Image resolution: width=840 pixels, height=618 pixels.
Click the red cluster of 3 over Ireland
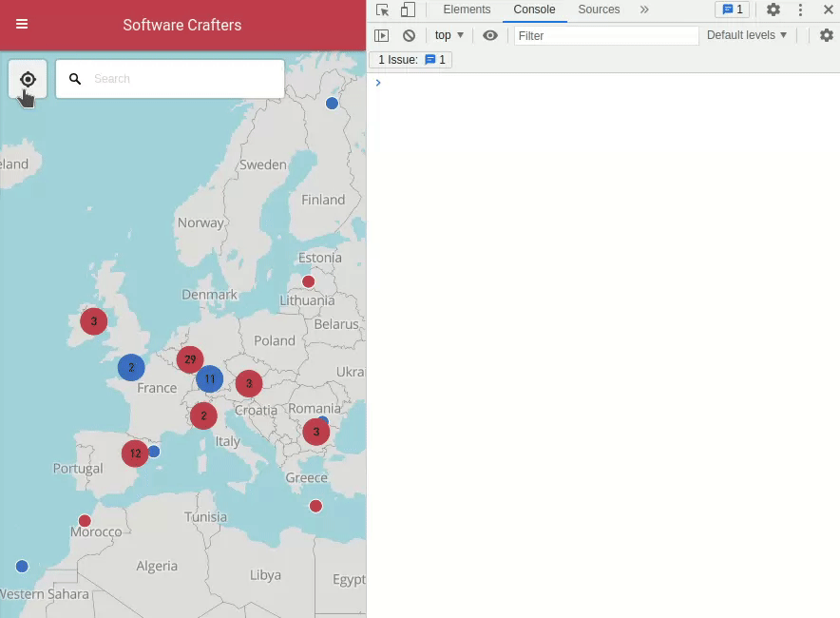94,321
